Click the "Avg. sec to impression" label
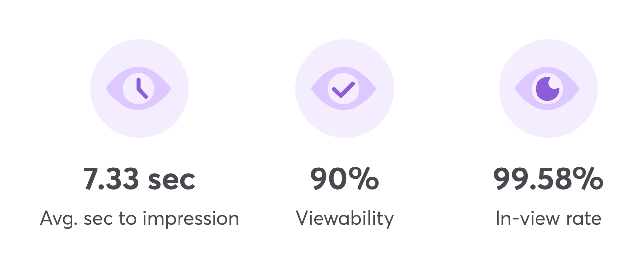The height and width of the screenshot is (269, 644). (x=140, y=218)
